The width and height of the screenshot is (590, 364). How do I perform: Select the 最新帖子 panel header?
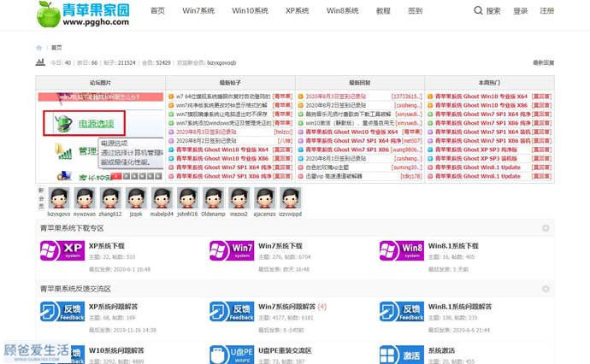click(x=230, y=83)
